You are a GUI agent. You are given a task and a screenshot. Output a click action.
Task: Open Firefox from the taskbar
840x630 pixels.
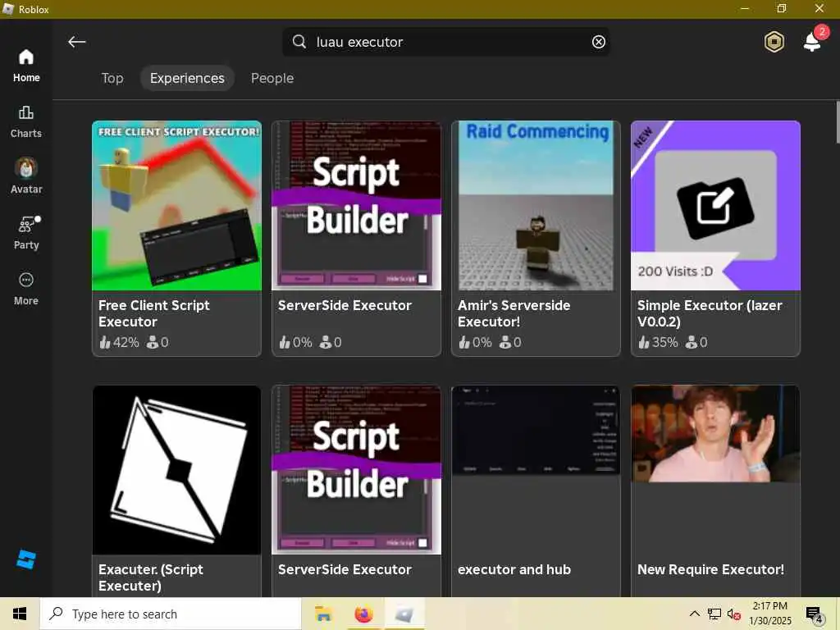pyautogui.click(x=363, y=614)
